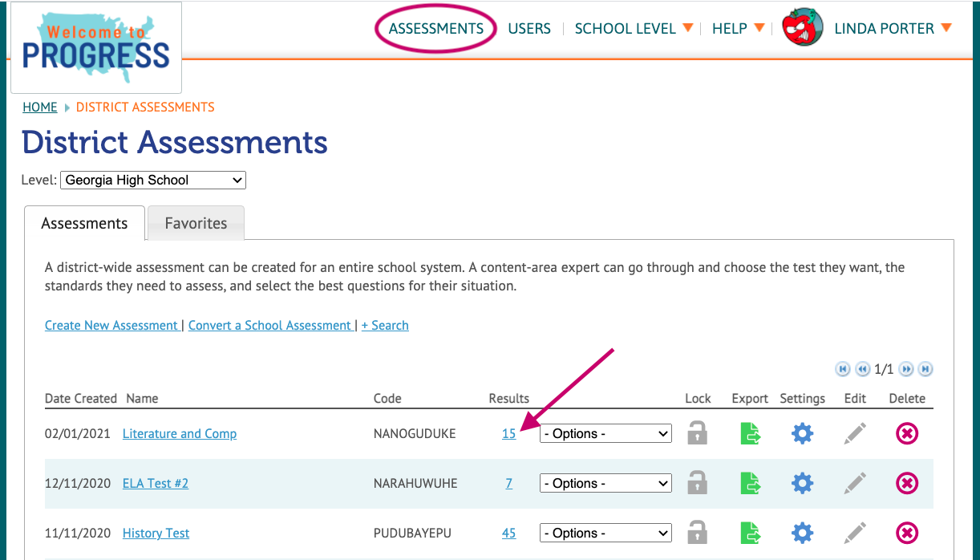980x560 pixels.
Task: Go to previous page of results
Action: click(863, 369)
